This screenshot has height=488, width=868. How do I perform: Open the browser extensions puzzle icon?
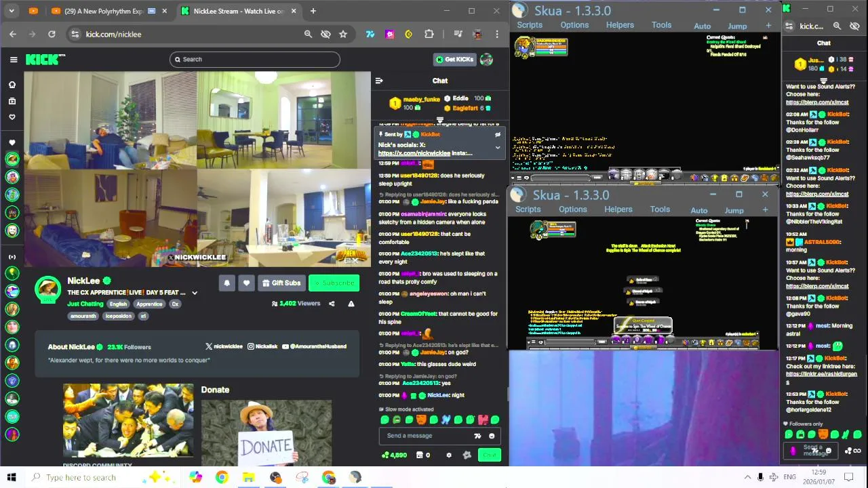(x=429, y=34)
